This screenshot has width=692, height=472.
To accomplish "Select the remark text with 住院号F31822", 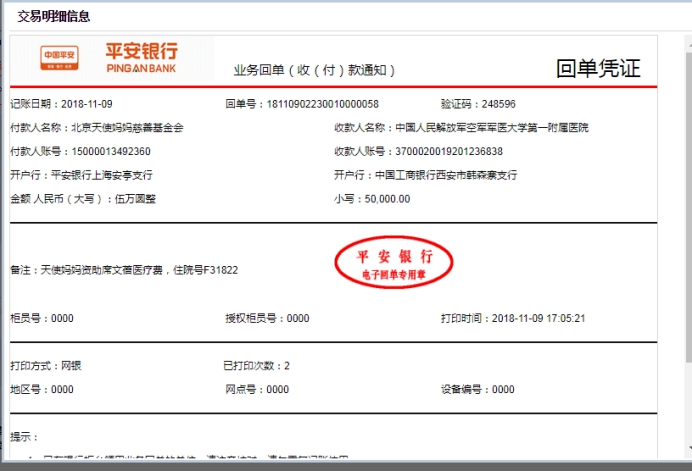I will point(139,270).
